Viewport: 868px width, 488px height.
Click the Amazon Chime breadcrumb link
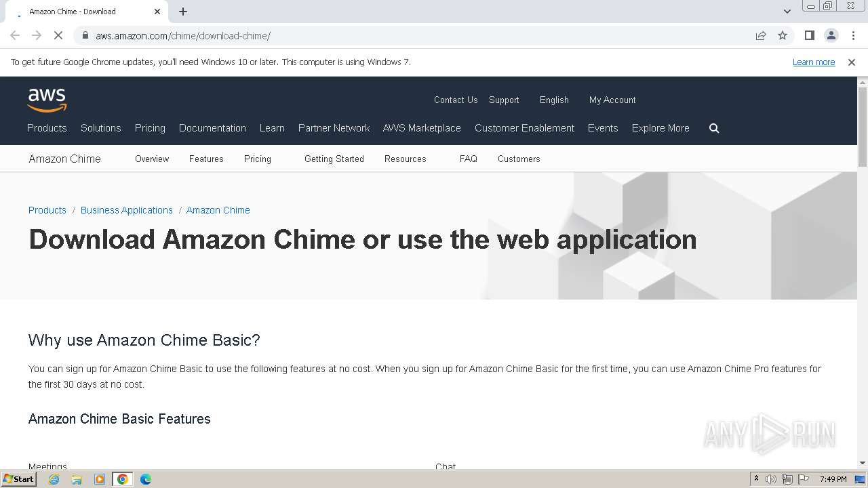click(218, 210)
